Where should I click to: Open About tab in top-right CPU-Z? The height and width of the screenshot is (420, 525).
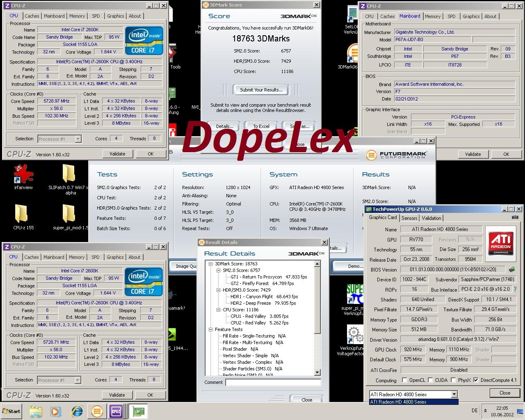tap(491, 16)
